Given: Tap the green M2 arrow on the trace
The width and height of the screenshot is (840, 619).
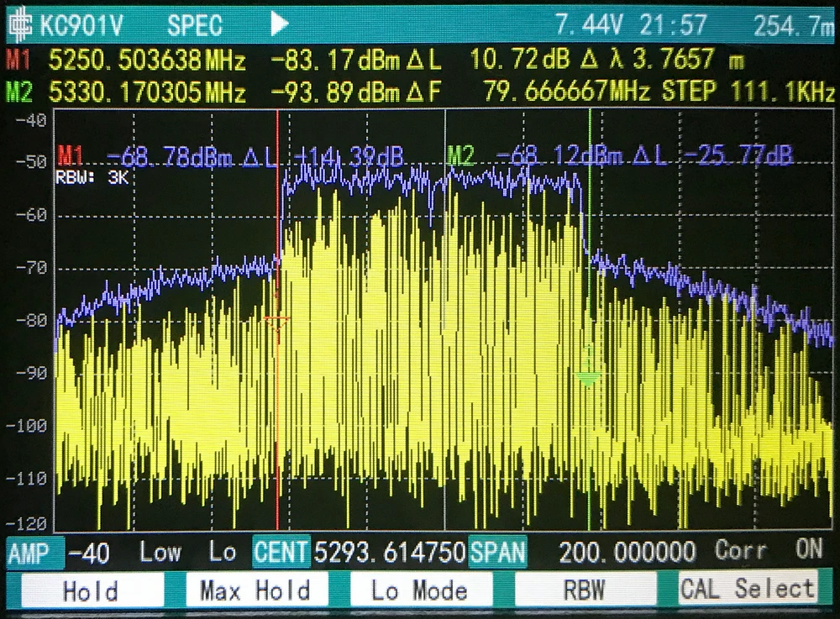Looking at the screenshot, I should tap(586, 376).
